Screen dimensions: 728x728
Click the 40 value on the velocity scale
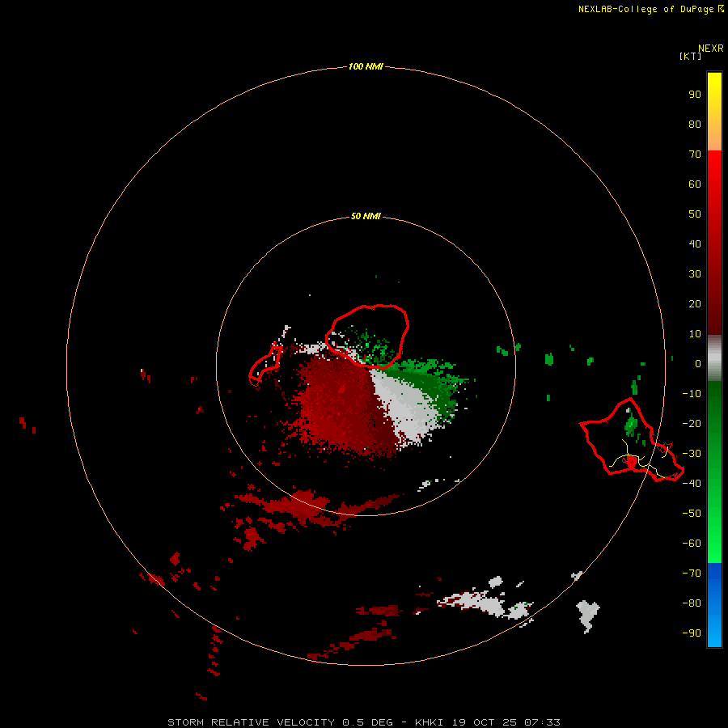(695, 243)
